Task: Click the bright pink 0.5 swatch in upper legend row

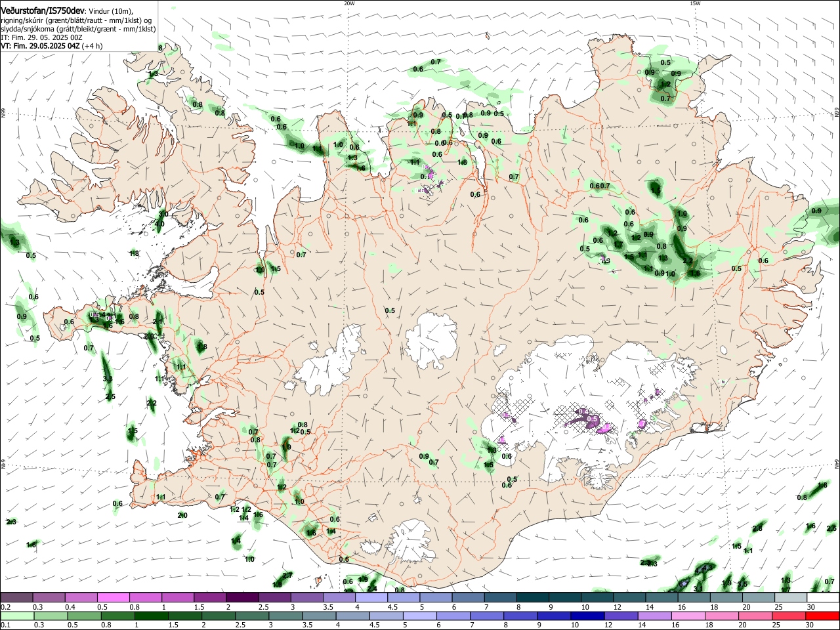Action: click(113, 597)
